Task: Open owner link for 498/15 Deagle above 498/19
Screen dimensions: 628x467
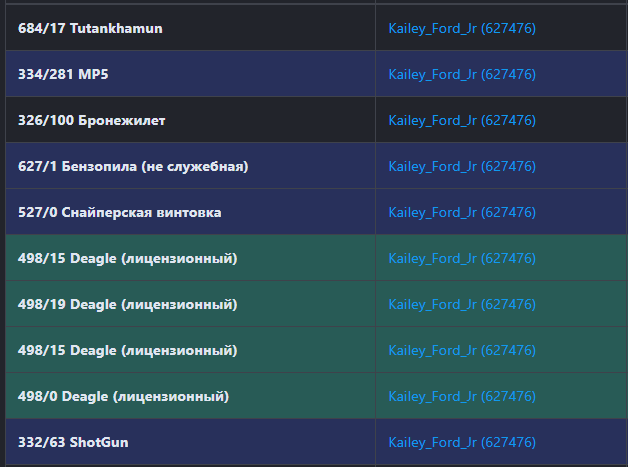Action: (x=462, y=259)
